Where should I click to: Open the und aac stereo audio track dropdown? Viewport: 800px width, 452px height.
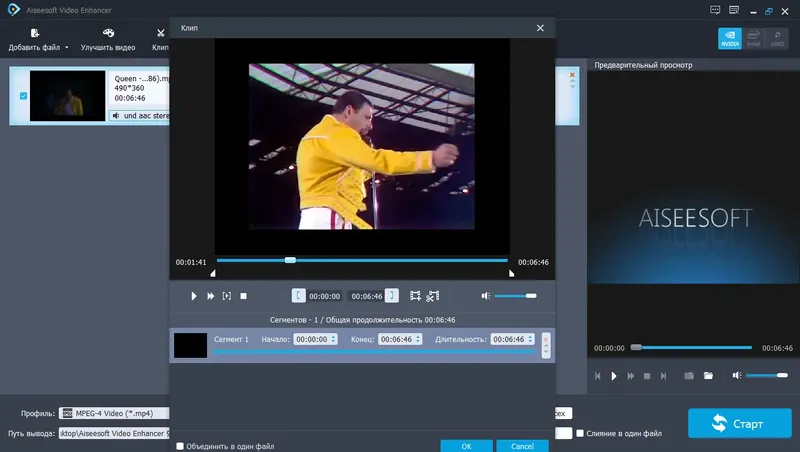click(x=140, y=116)
